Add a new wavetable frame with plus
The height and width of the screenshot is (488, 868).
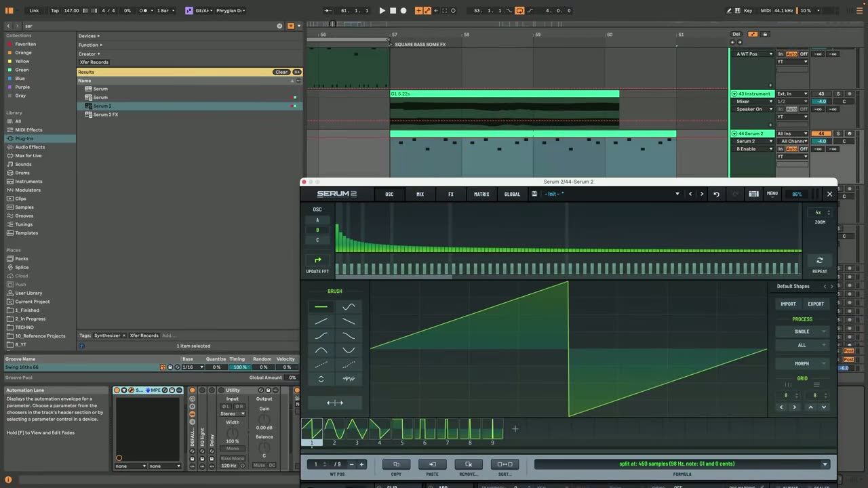pyautogui.click(x=515, y=428)
